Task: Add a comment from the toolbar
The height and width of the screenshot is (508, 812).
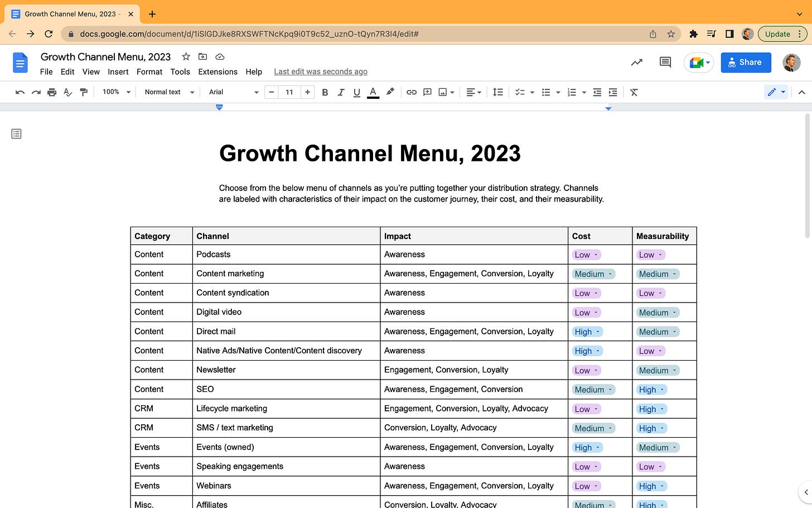Action: tap(427, 92)
